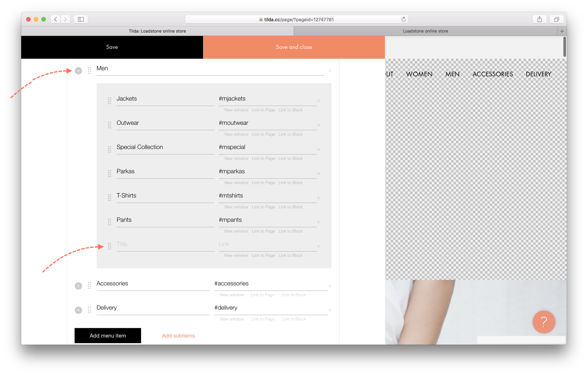588x375 pixels.
Task: Click the plus icon beside Accessories
Action: [78, 286]
